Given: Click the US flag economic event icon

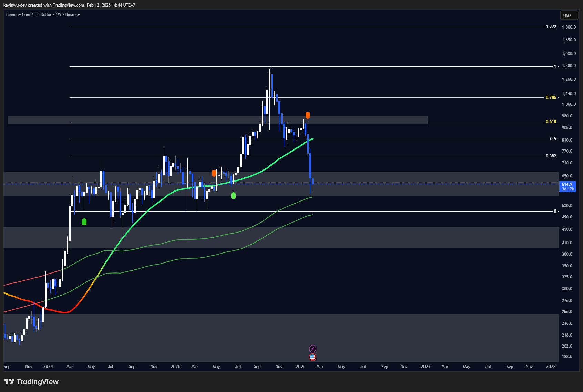Looking at the screenshot, I should [313, 357].
